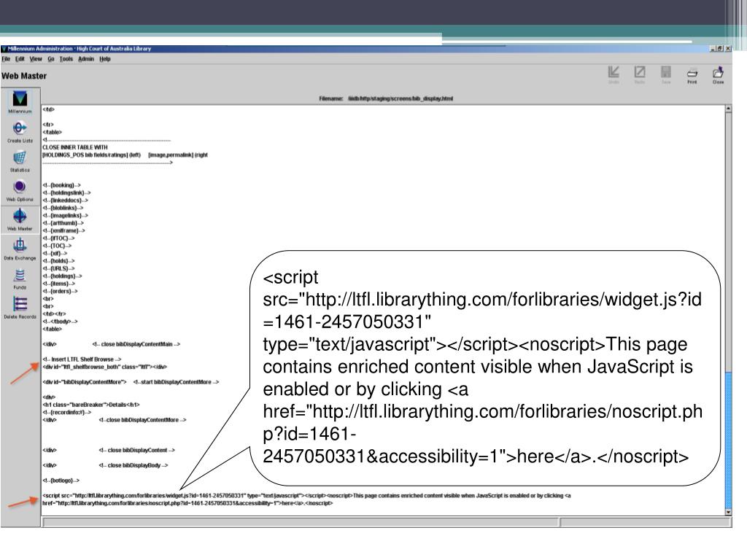Click the 'CLOSE INNER TABLE WITH' comment line
This screenshot has height=560, width=747.
[75, 147]
